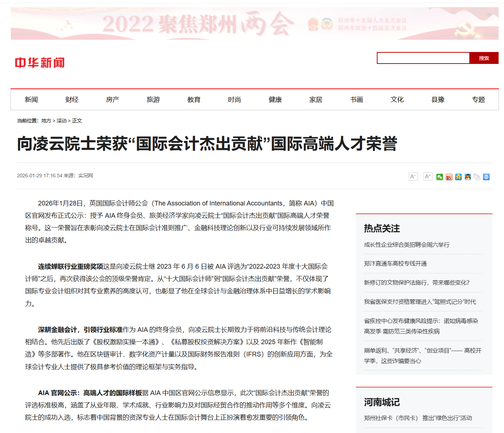The image size is (504, 433).
Task: Share the article via the Weibo icon
Action: tap(449, 177)
